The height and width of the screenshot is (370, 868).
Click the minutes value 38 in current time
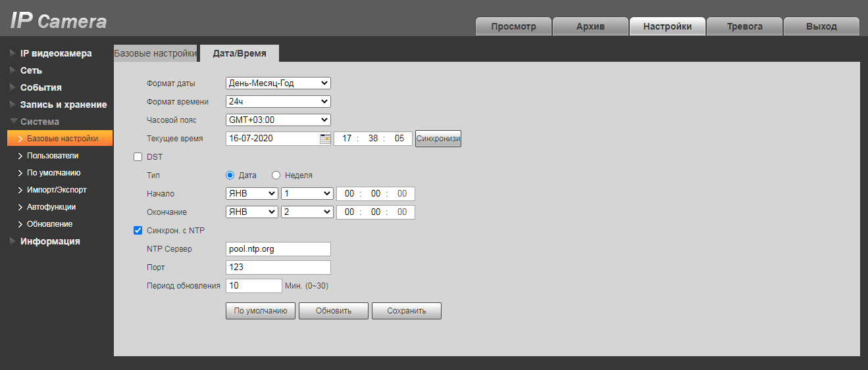point(373,139)
